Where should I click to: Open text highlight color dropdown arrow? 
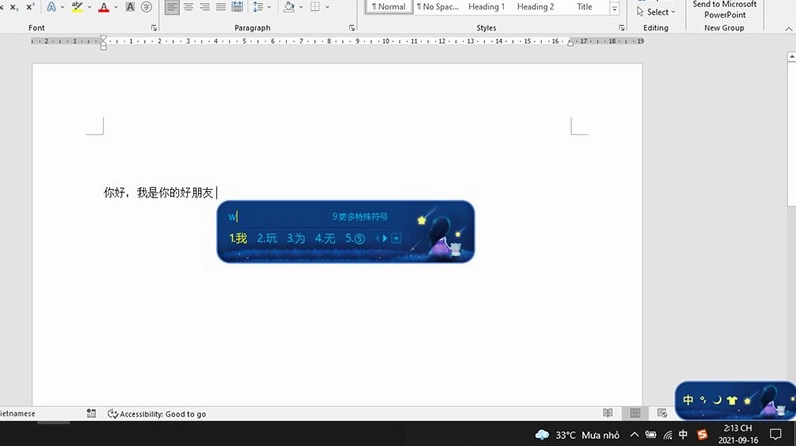(89, 7)
